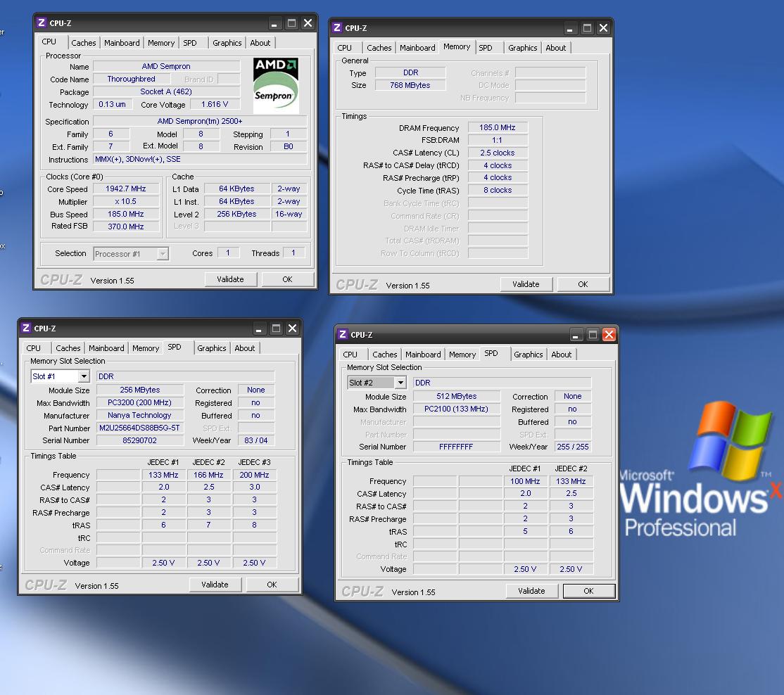Click the Serial Number FFFFFFFF
The width and height of the screenshot is (784, 695).
click(x=457, y=447)
